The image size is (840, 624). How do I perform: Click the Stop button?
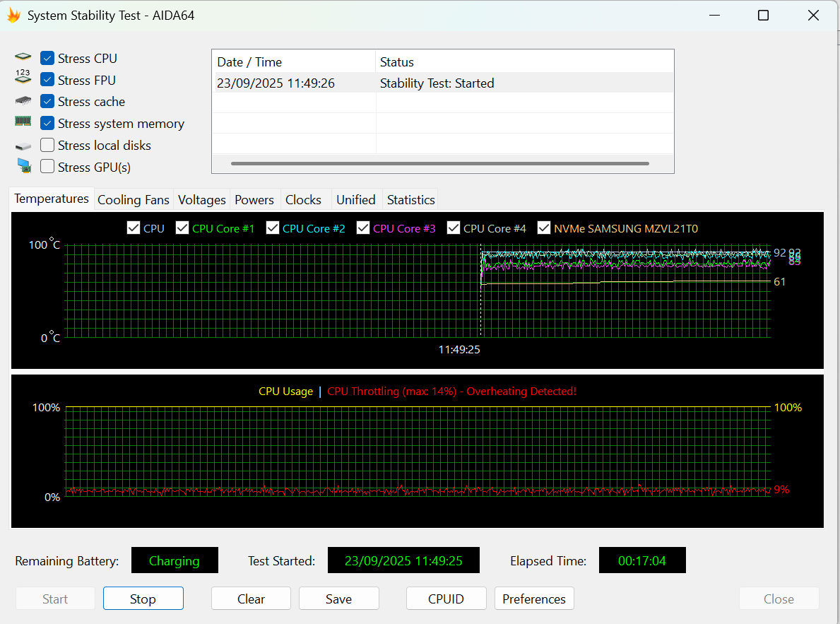[x=143, y=599]
